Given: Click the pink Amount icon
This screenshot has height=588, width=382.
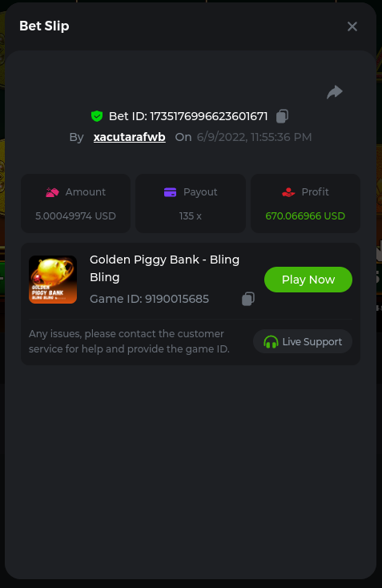Looking at the screenshot, I should [52, 192].
